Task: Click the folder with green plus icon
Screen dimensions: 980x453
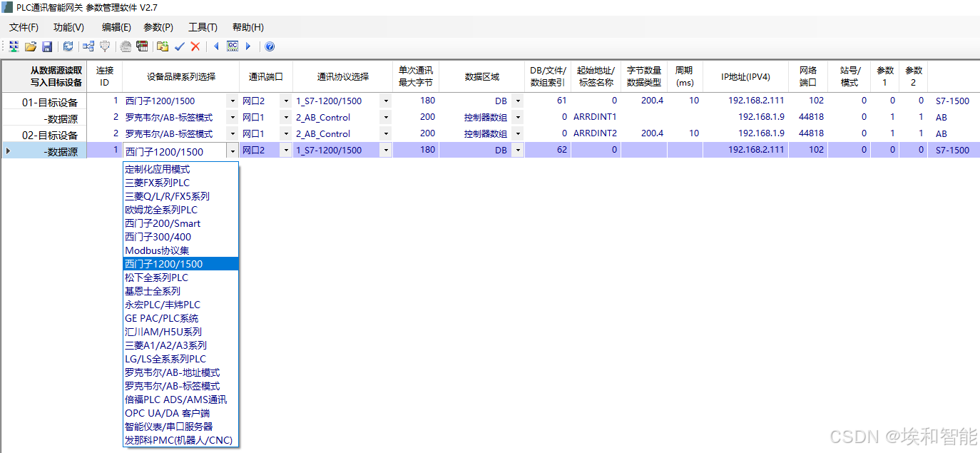Action: [x=163, y=46]
